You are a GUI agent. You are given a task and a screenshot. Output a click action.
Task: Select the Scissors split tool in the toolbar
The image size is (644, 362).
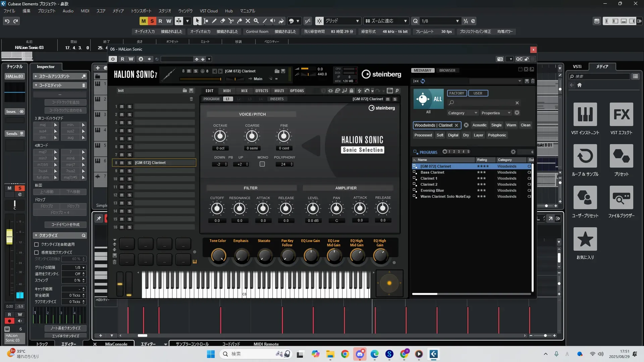click(x=231, y=21)
